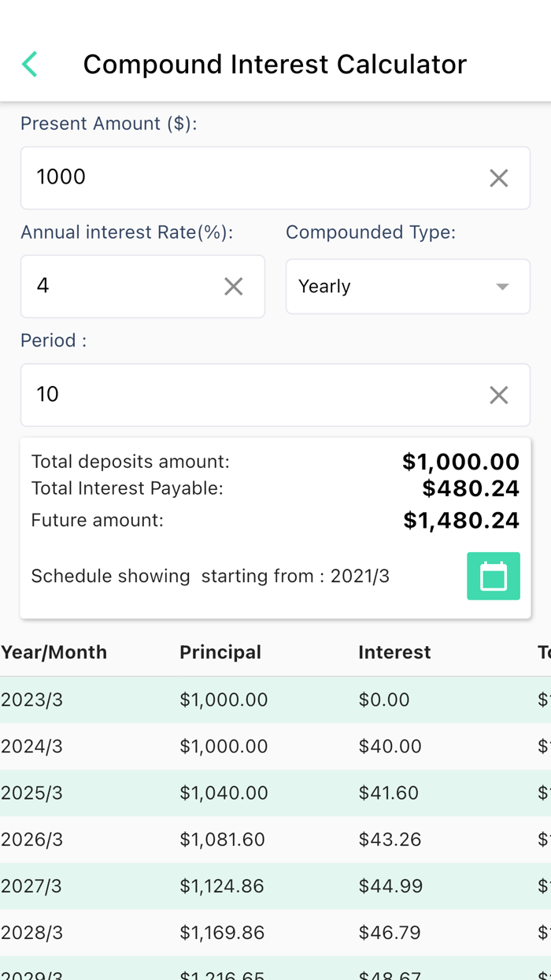Tap the Compound Interest Calculator title

(275, 64)
